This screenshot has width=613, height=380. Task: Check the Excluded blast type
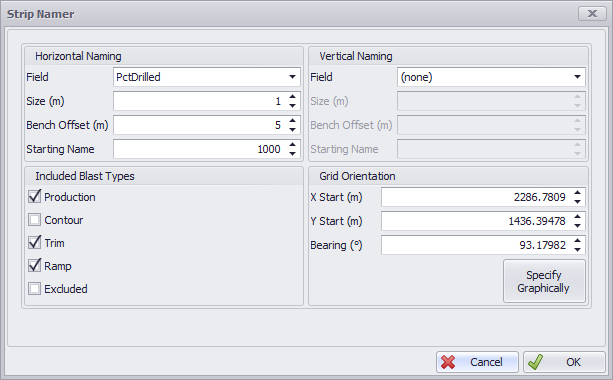[x=34, y=289]
